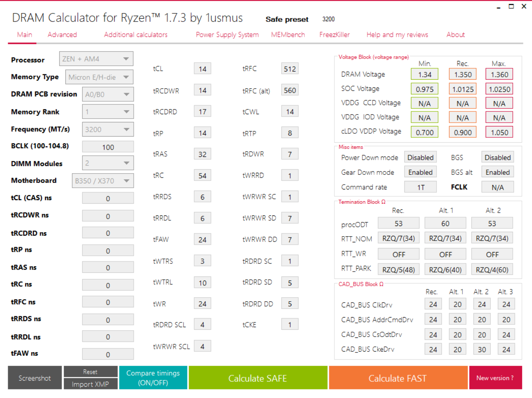This screenshot has width=532, height=398.
Task: Click the RTT_PARK Alt. 2 value RZQ/4(60)
Action: pos(492,270)
